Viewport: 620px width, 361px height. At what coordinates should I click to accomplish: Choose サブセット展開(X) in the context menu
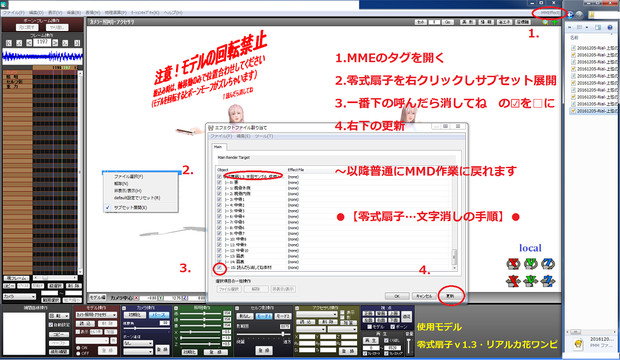(130, 208)
